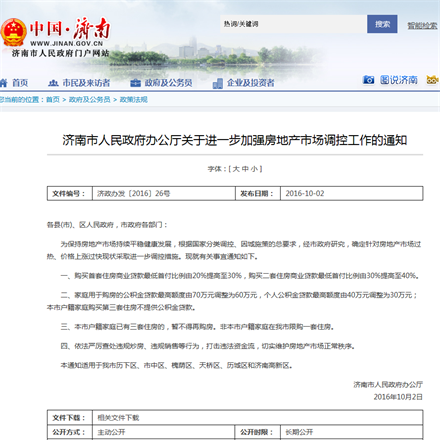Open the 图说济南 link
The image size is (440, 440).
click(x=399, y=80)
